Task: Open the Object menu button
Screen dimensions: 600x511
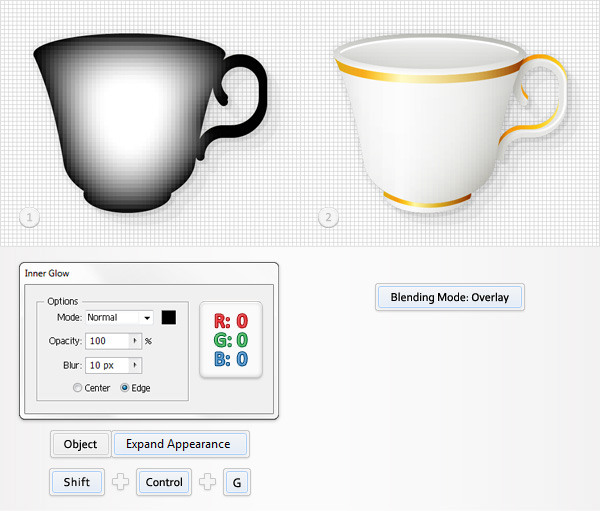Action: coord(80,444)
